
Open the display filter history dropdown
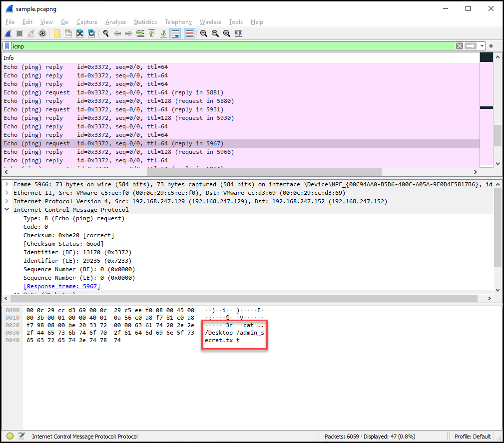(x=482, y=46)
